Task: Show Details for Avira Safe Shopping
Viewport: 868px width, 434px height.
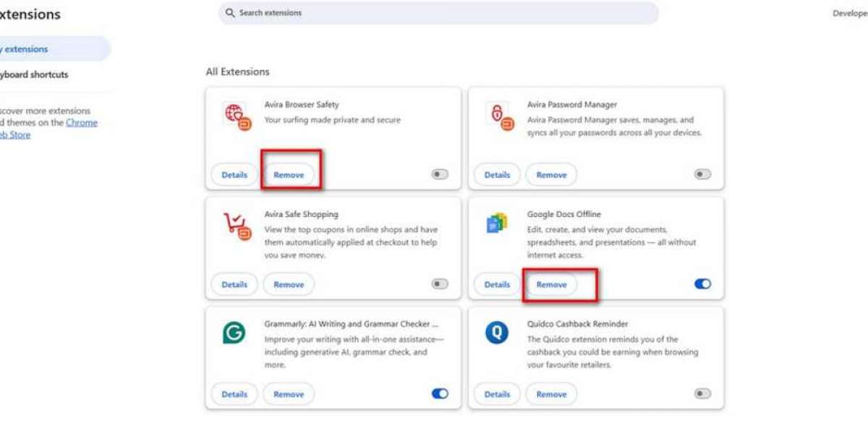Action: tap(234, 285)
